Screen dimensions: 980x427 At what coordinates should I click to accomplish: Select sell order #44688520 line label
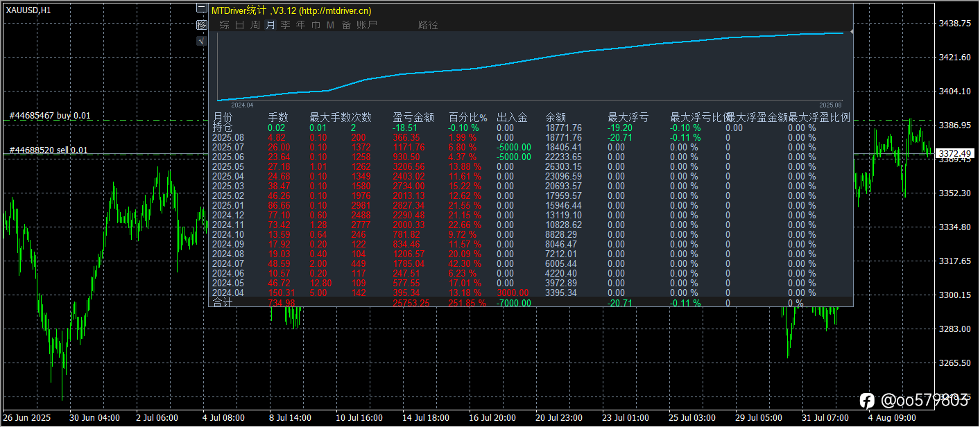[x=49, y=150]
